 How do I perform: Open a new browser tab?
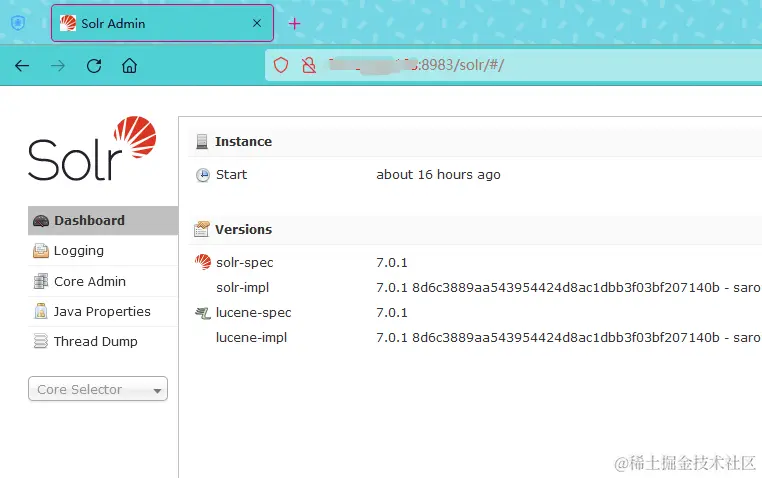pyautogui.click(x=294, y=23)
